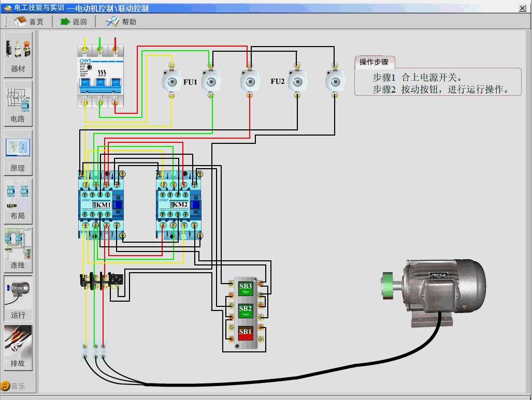The image size is (532, 400).
Task: Flip the circuit breaker power switch
Action: [100, 81]
